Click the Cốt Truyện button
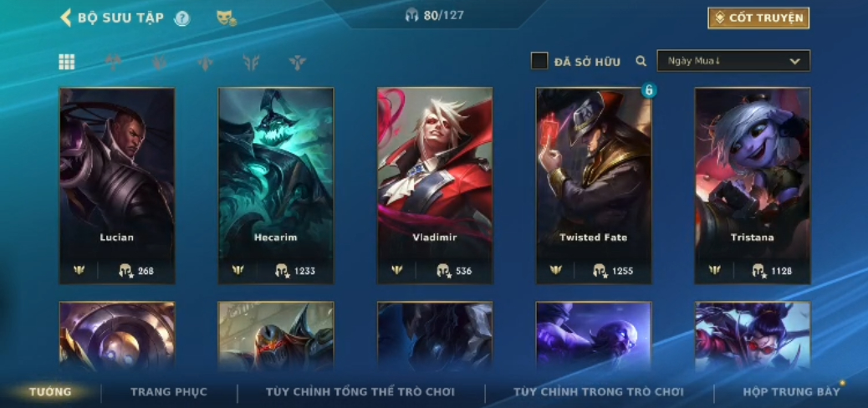 pyautogui.click(x=758, y=18)
